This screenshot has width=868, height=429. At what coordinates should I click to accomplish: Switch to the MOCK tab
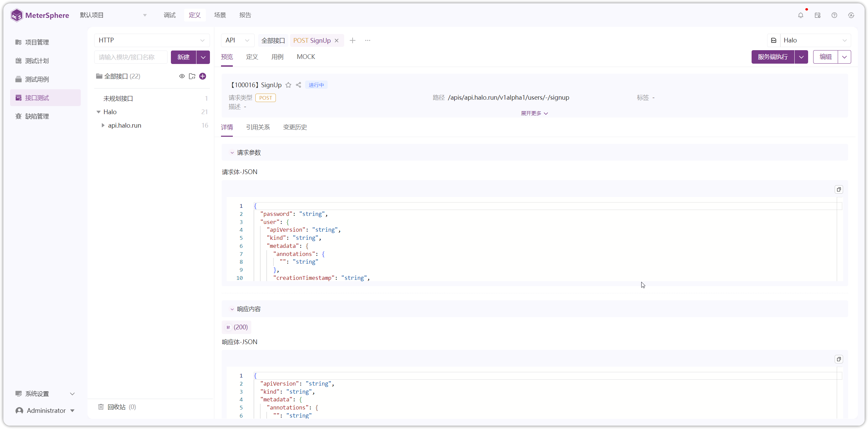click(x=305, y=57)
